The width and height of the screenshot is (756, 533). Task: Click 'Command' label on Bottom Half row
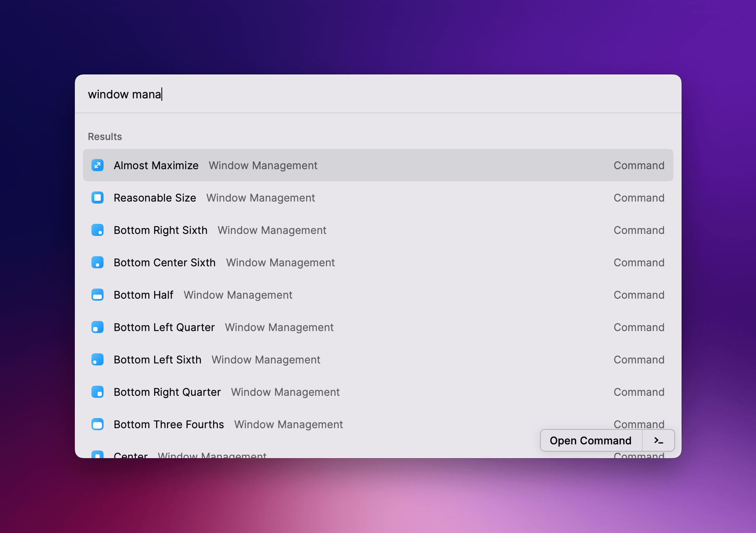click(639, 295)
